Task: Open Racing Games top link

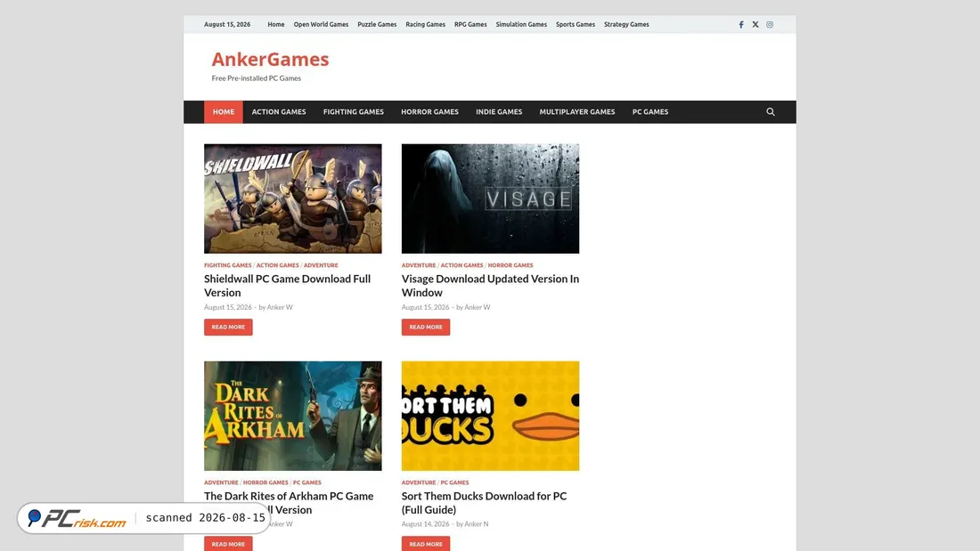Action: point(425,24)
